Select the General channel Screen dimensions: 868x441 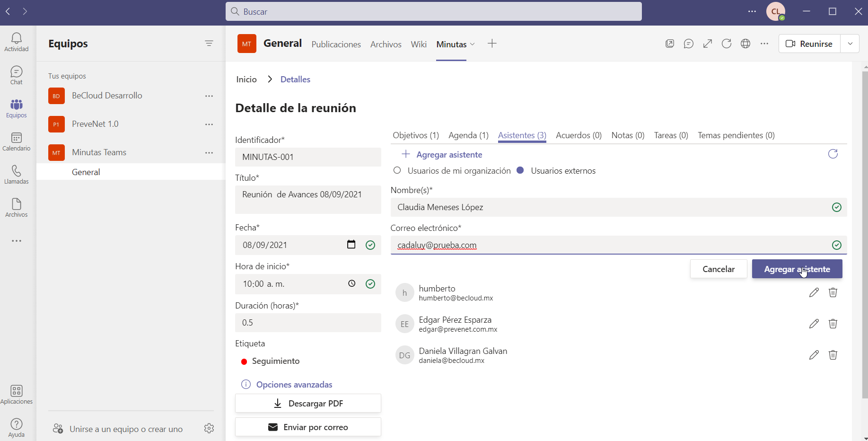pos(131,172)
